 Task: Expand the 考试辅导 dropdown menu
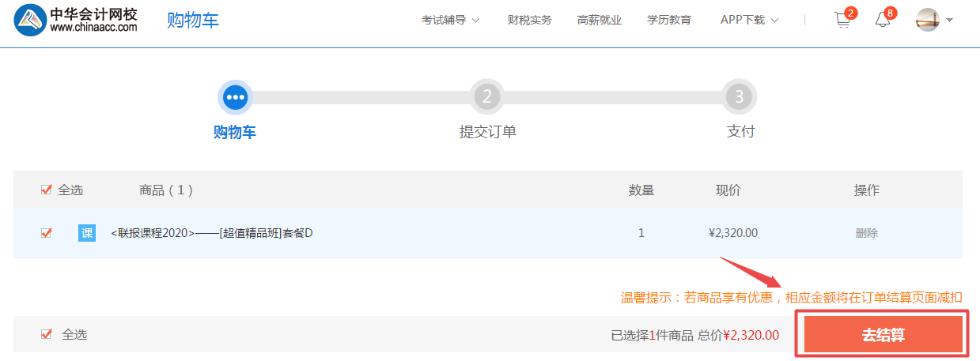(451, 21)
